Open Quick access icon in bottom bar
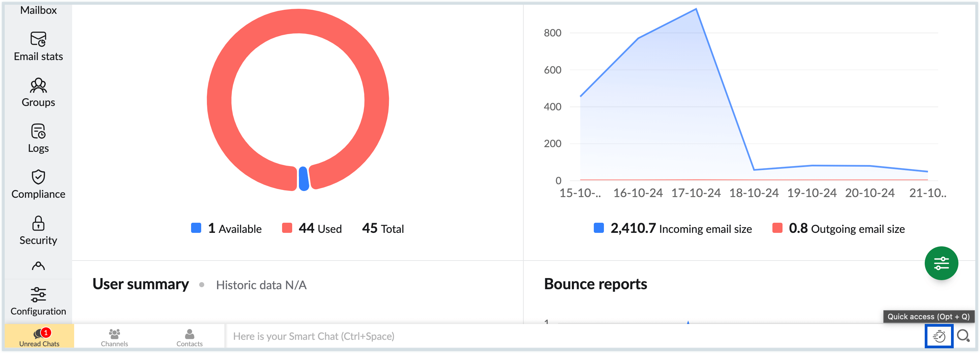Screen dimensions: 980x353 tap(939, 336)
